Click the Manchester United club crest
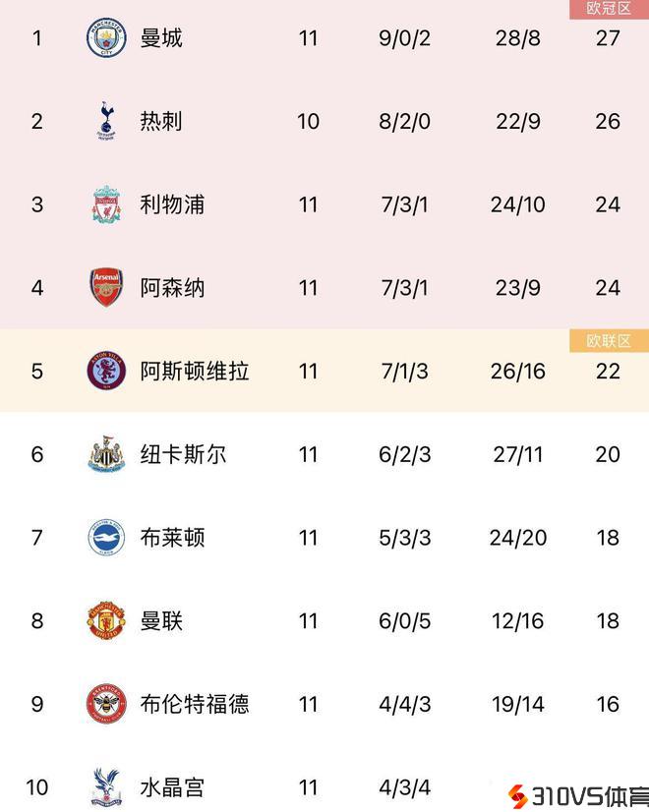Screen dimensions: 649x812 (x=105, y=621)
